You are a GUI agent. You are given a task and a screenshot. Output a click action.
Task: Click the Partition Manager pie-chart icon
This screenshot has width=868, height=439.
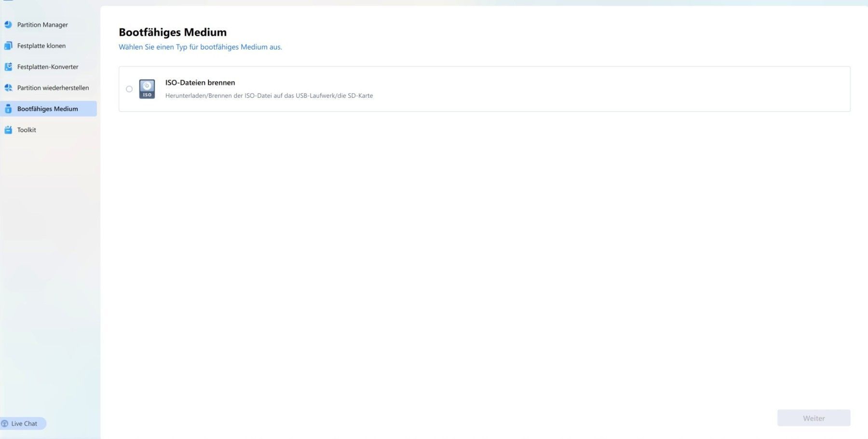8,25
